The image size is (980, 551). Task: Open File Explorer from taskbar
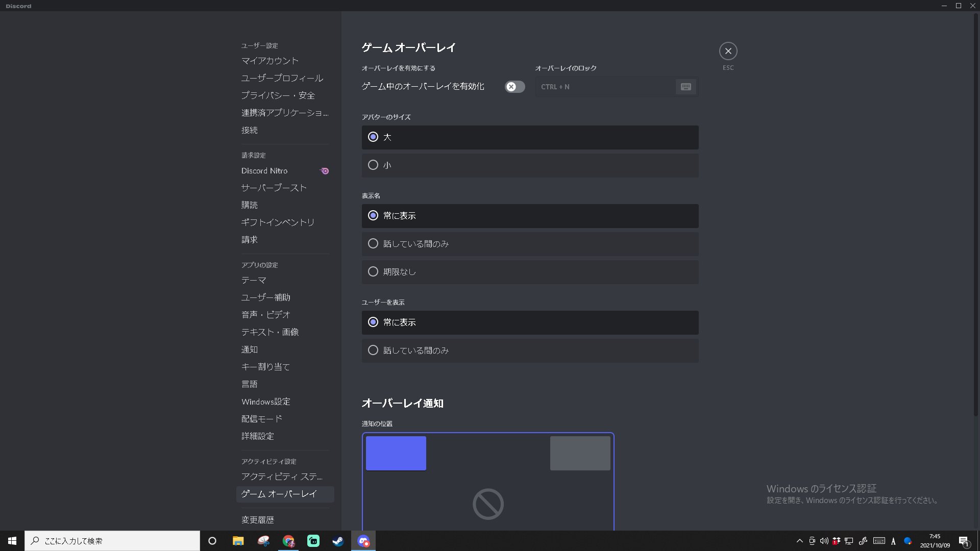(238, 541)
